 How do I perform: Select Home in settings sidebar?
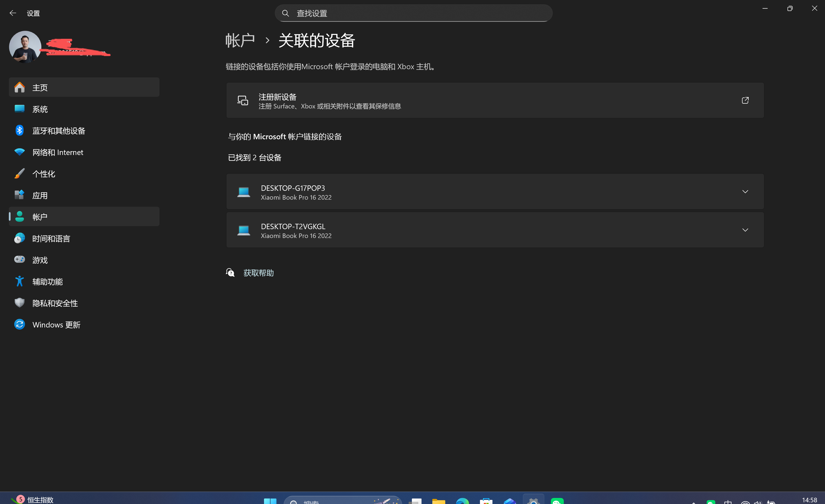click(40, 87)
